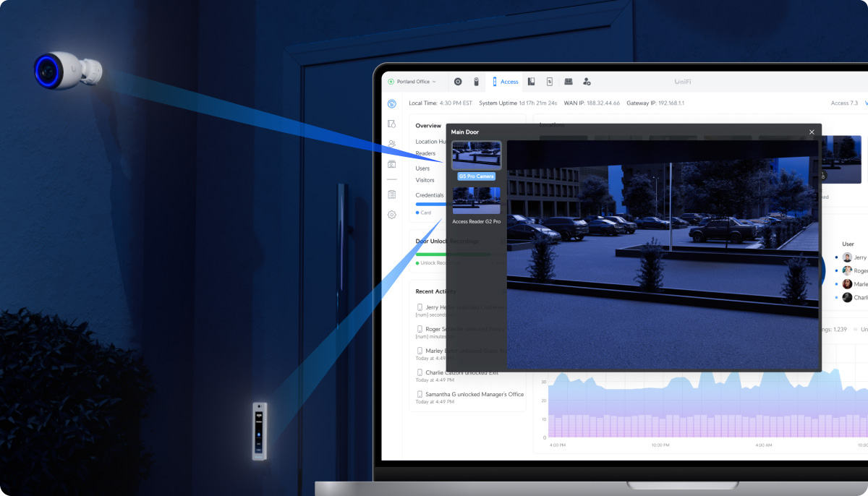Open the visitor badge sidebar icon
868x496 pixels.
(391, 164)
